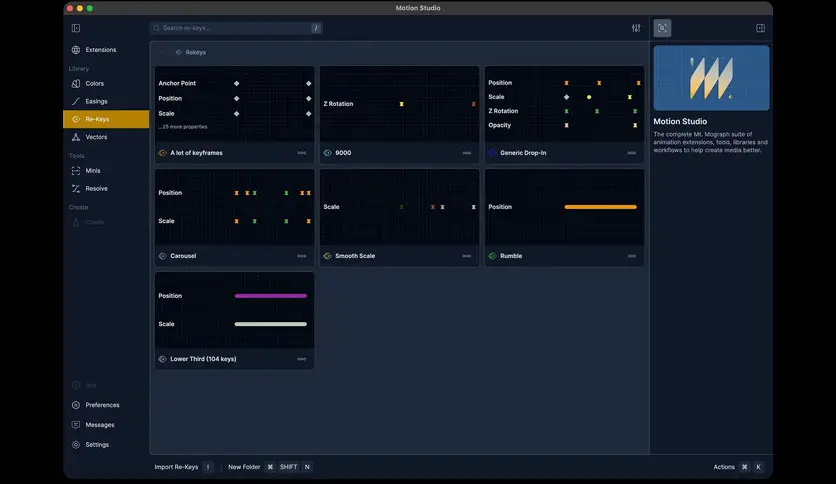Image resolution: width=836 pixels, height=484 pixels.
Task: Open more options for Smooth Scale
Action: click(467, 256)
